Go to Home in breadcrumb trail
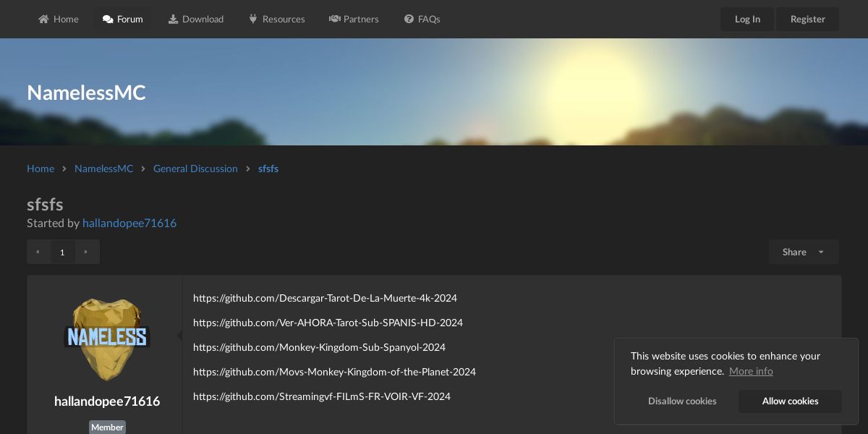Image resolution: width=868 pixels, height=434 pixels. pyautogui.click(x=41, y=169)
